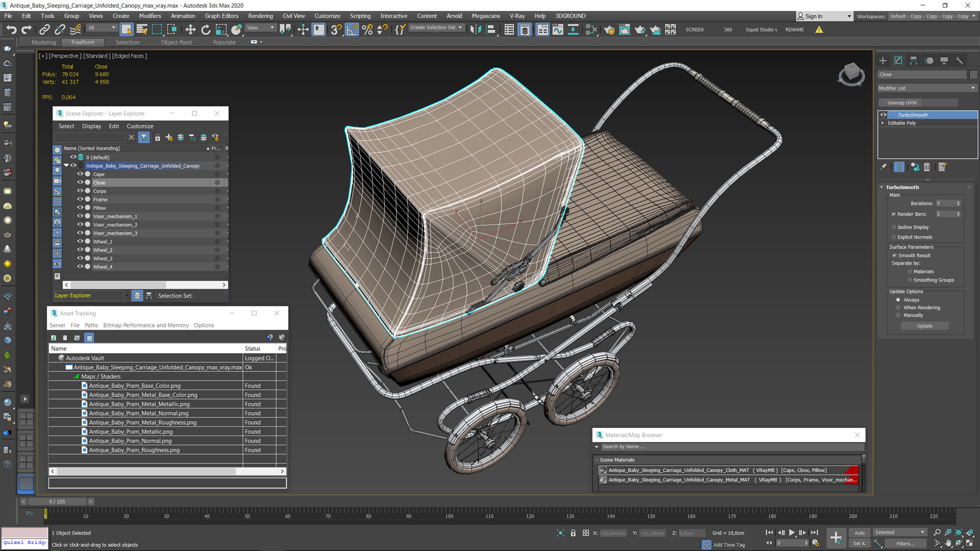Screen dimensions: 980x551
Task: Click the lock icon in Scene Explorer toolbar
Action: [x=158, y=137]
